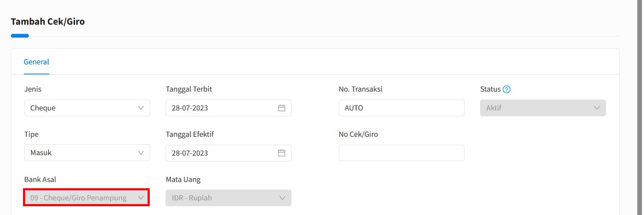Expand the Tipe dropdown showing Masuk

[87, 153]
